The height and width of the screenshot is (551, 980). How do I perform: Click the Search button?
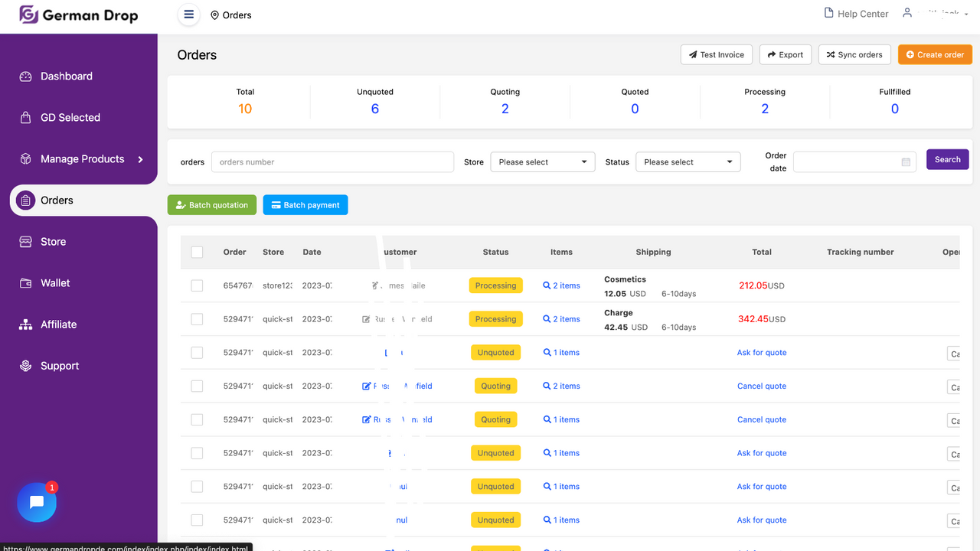(948, 159)
